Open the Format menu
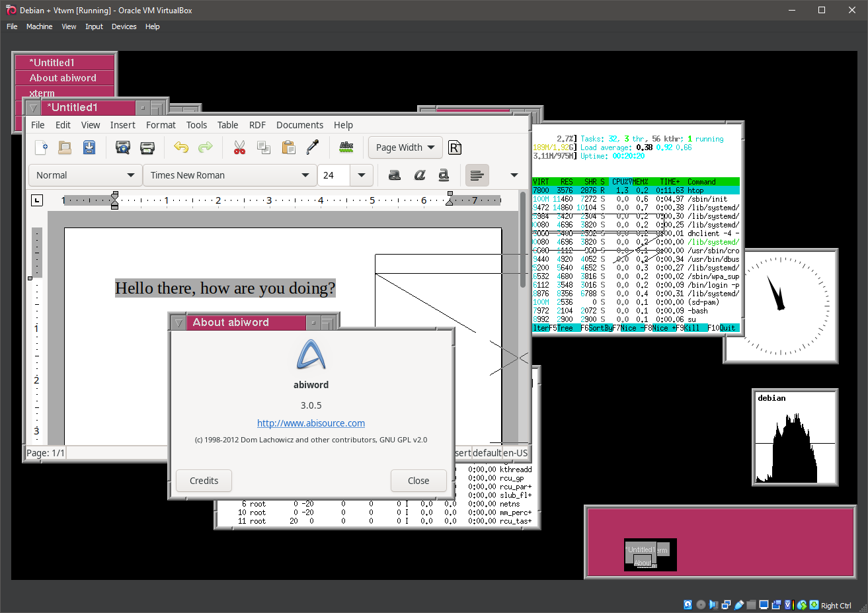This screenshot has width=868, height=613. (x=161, y=125)
